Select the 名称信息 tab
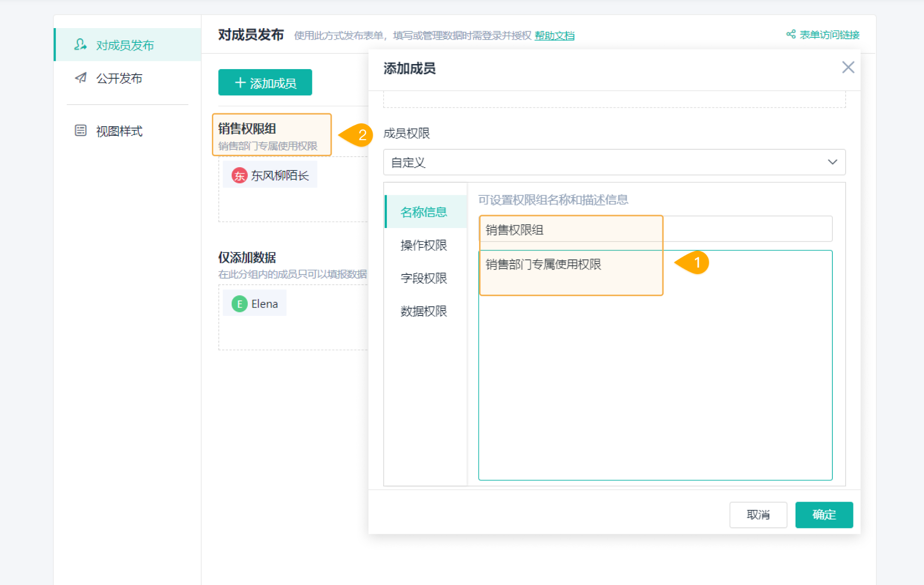This screenshot has height=585, width=924. click(426, 212)
